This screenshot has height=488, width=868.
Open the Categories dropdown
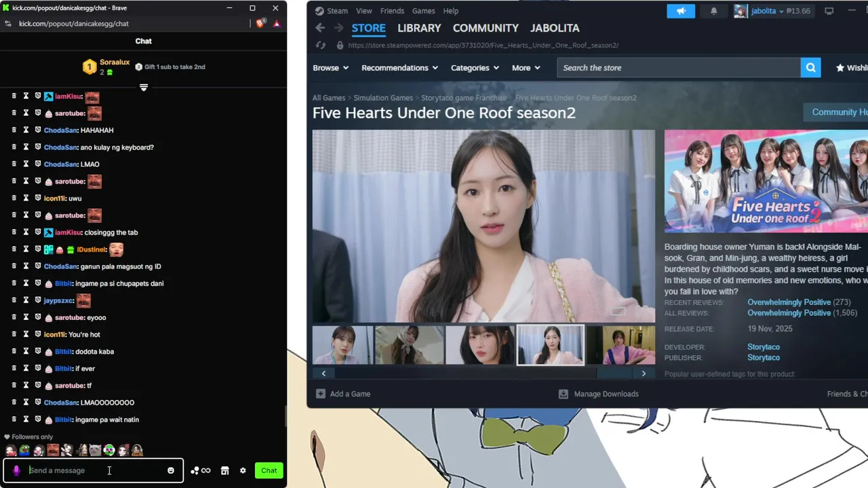pos(475,68)
